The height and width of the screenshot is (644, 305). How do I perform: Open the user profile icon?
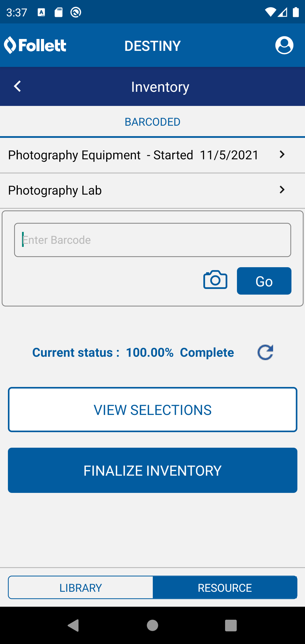tap(284, 45)
